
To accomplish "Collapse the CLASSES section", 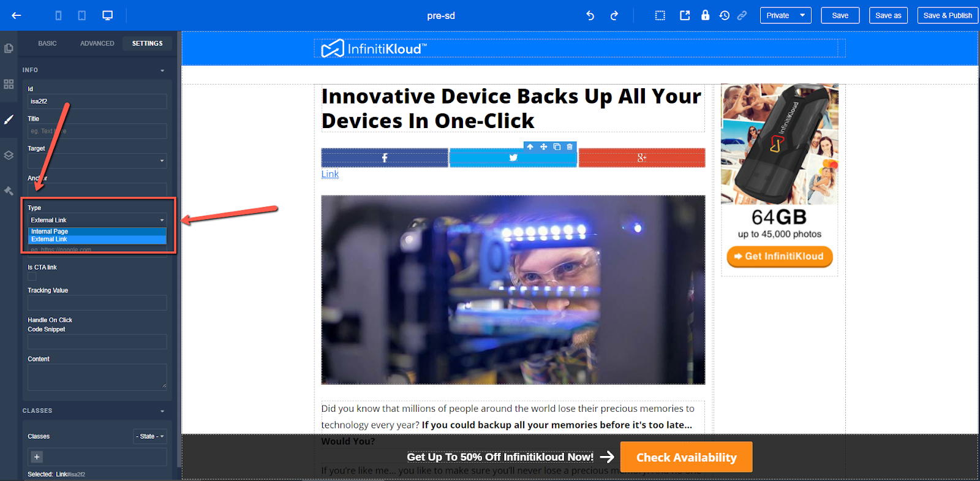I will (162, 411).
